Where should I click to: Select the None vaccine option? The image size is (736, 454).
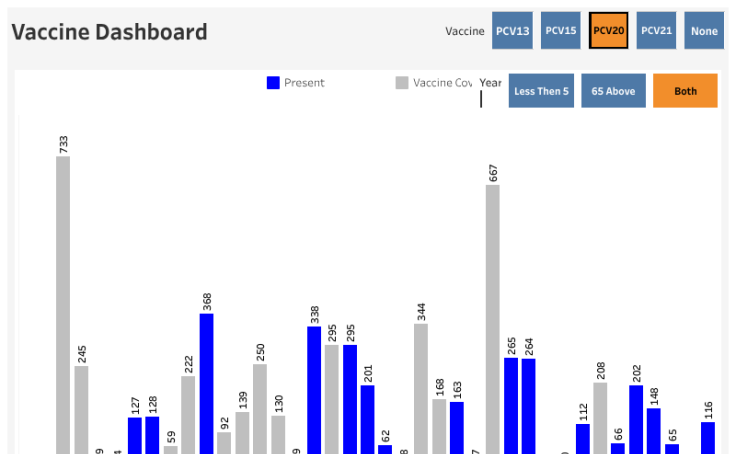pos(704,31)
